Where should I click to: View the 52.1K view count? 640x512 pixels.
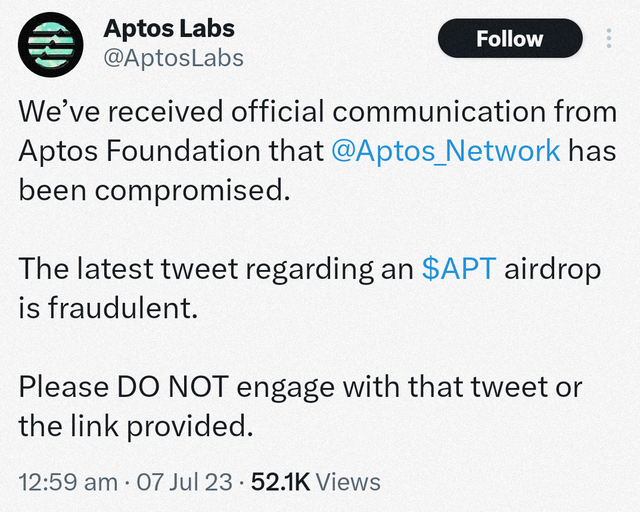[x=281, y=482]
